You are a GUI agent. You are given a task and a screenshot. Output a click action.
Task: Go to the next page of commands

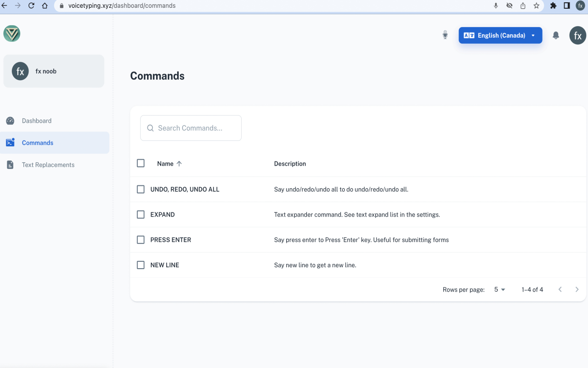[x=577, y=289]
